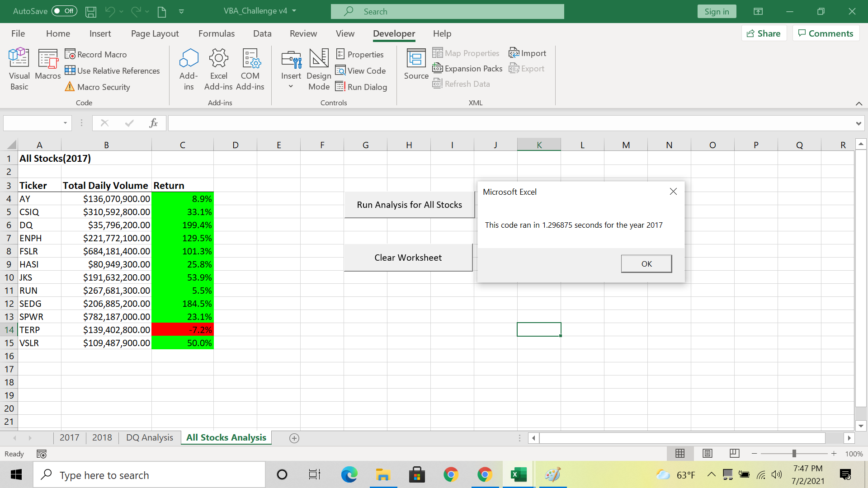Toggle AutoSave off switch

(64, 11)
